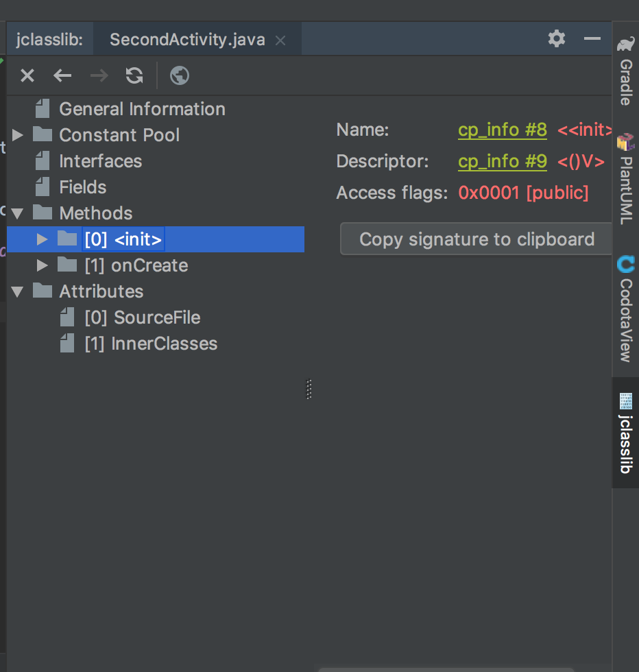Viewport: 639px width, 672px height.
Task: Expand the [1] onCreate method arrow
Action: (43, 265)
